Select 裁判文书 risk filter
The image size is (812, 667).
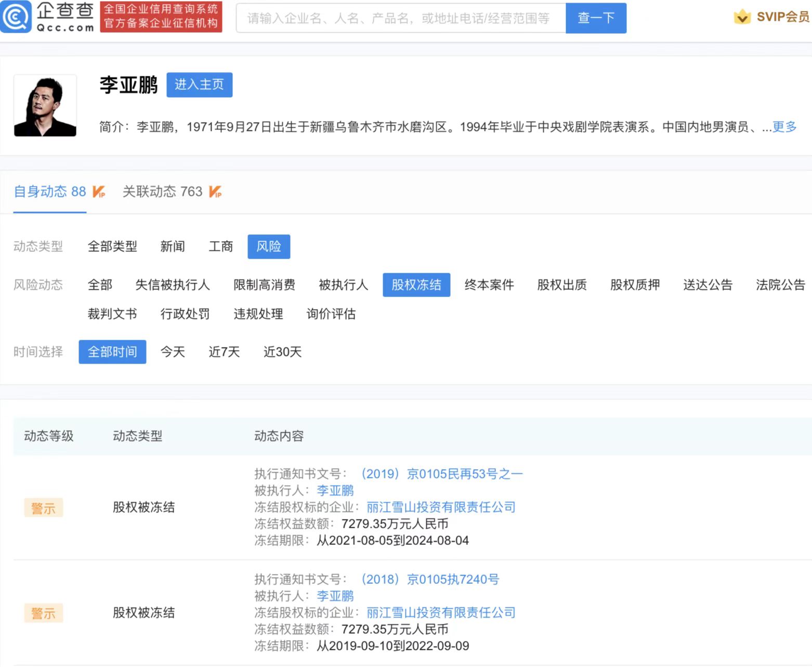(x=112, y=314)
